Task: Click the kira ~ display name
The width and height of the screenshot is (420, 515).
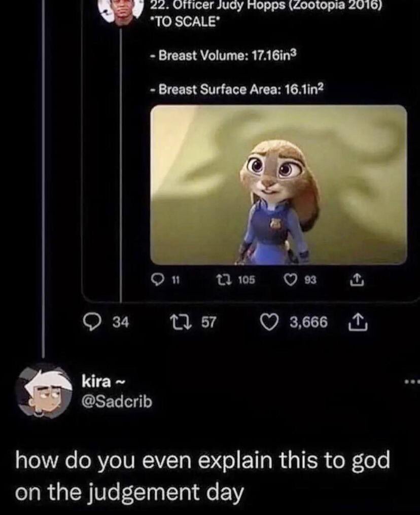Action: coord(104,382)
